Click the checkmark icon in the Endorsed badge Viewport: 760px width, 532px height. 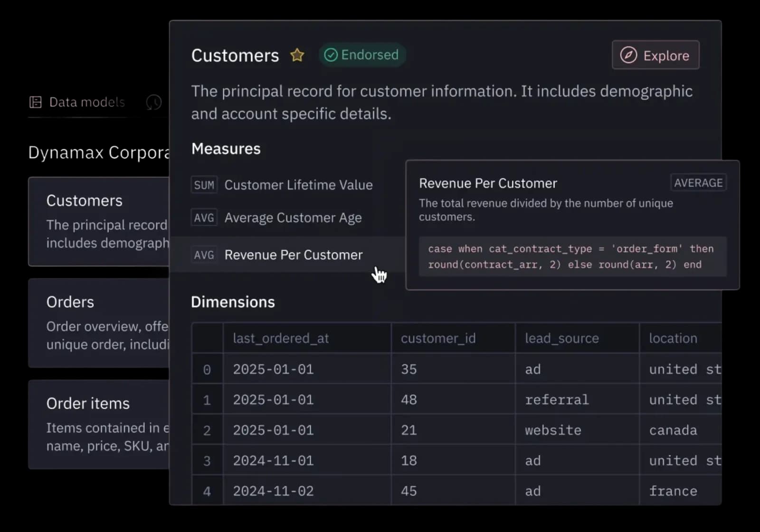(x=332, y=55)
